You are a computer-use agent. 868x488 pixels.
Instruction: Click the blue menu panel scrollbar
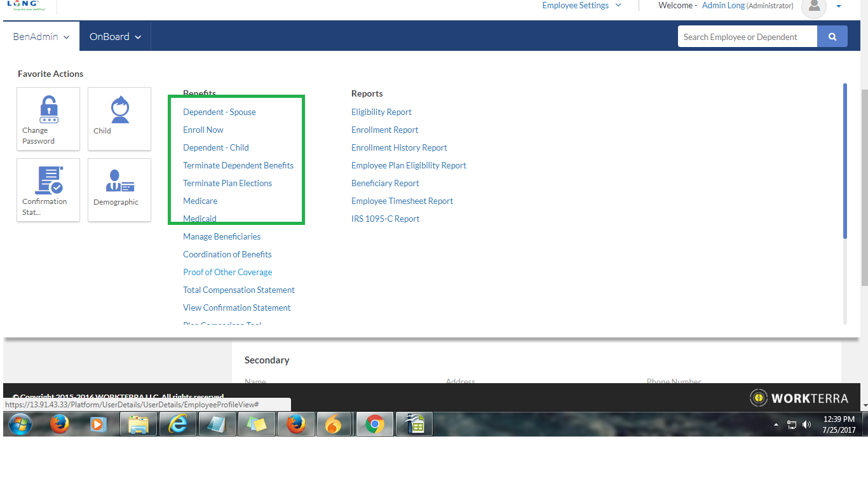pos(844,161)
